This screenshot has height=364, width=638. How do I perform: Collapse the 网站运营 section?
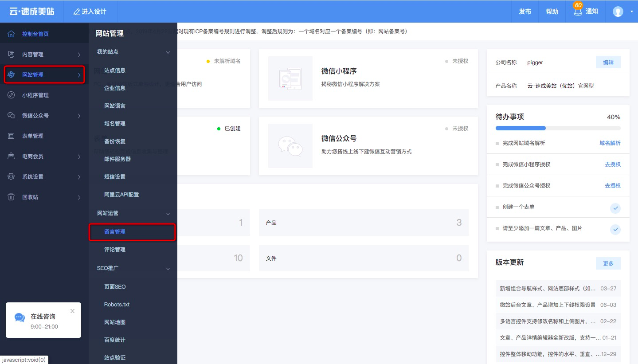click(x=168, y=214)
